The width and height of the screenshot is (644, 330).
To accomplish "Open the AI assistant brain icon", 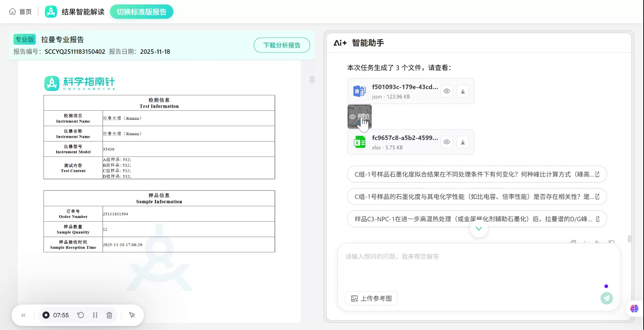I will tap(634, 309).
